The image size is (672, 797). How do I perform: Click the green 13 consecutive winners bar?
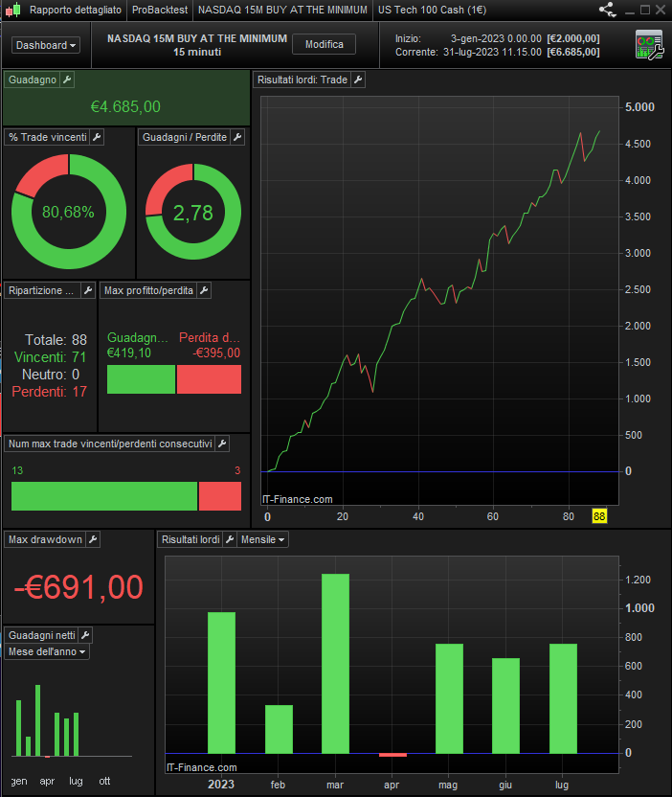tap(104, 496)
